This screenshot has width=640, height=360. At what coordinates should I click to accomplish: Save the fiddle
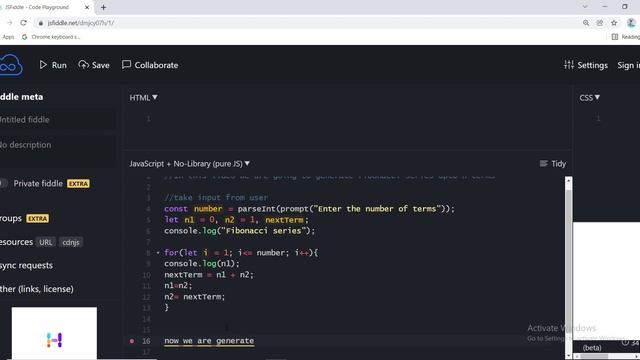94,65
